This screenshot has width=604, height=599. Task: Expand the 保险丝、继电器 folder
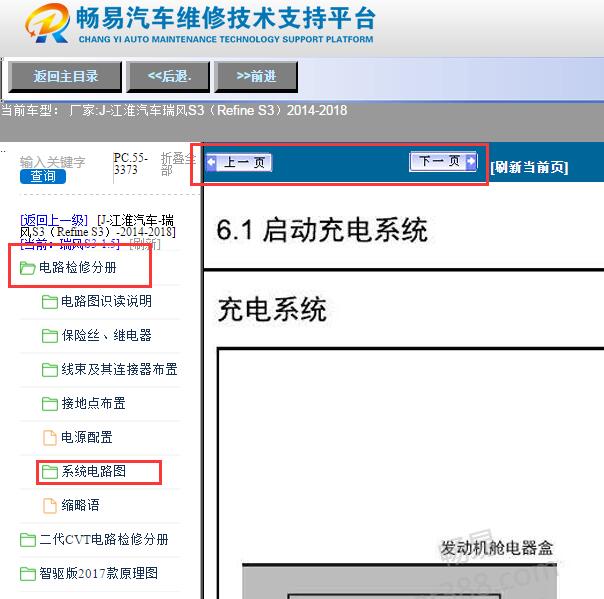106,335
